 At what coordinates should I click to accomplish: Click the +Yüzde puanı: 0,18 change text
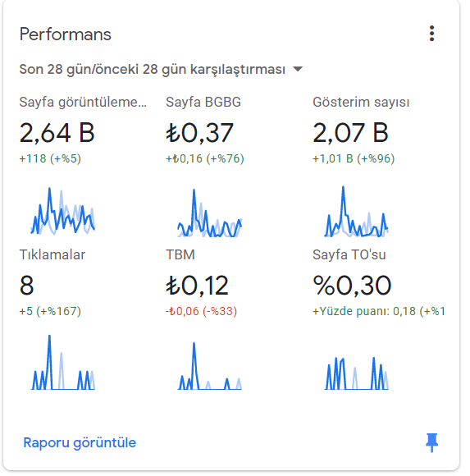(x=379, y=311)
